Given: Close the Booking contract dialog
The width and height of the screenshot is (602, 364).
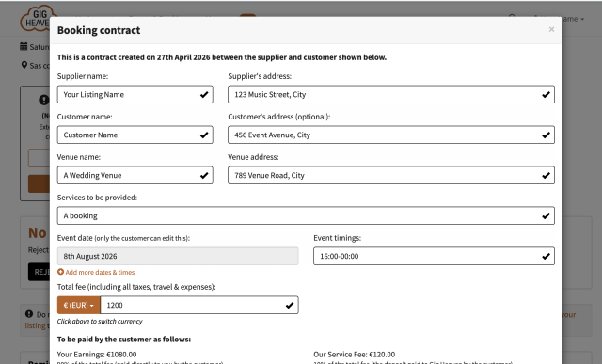Looking at the screenshot, I should tap(551, 29).
